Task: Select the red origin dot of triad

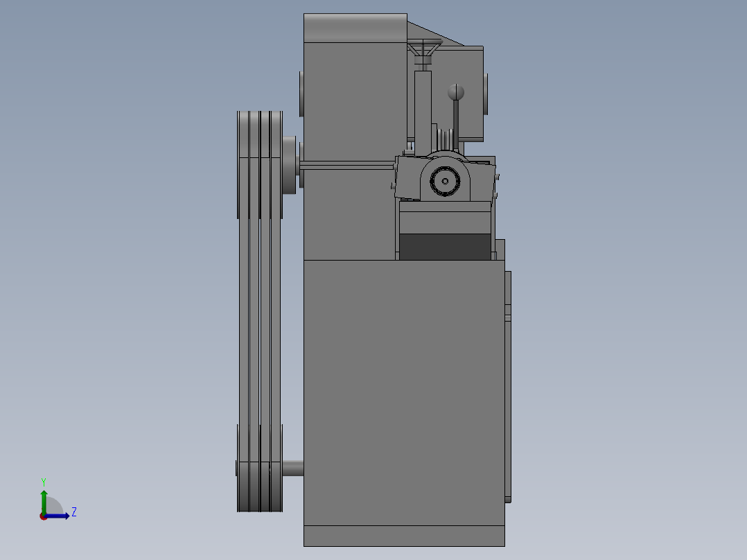Action: tap(43, 516)
